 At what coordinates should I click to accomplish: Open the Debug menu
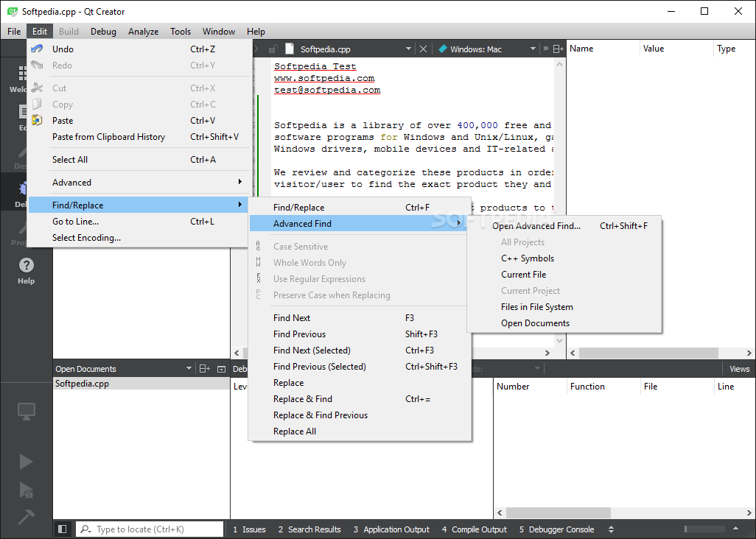103,32
